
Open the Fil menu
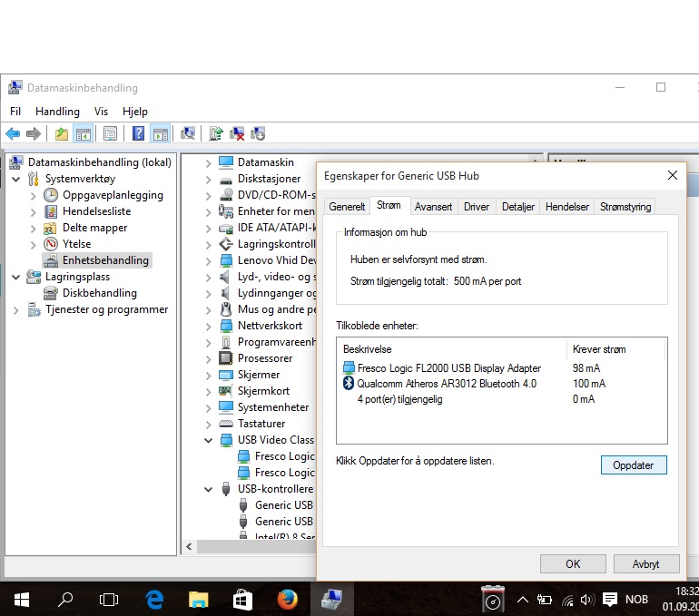(x=15, y=112)
